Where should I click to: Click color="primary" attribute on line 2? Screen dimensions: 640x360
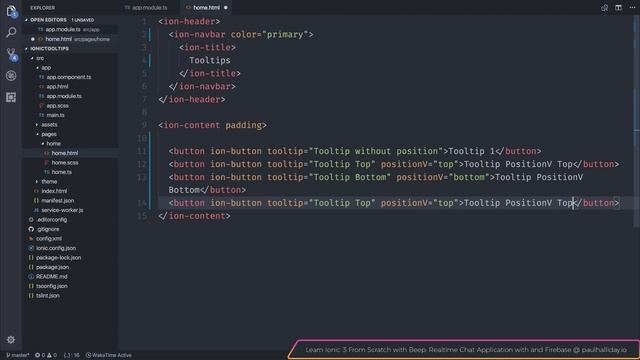(269, 35)
